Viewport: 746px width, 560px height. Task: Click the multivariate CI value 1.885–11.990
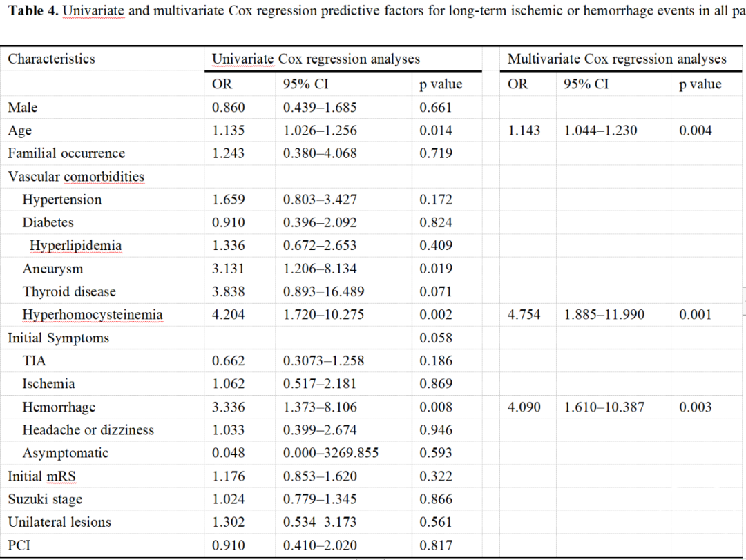click(x=604, y=315)
